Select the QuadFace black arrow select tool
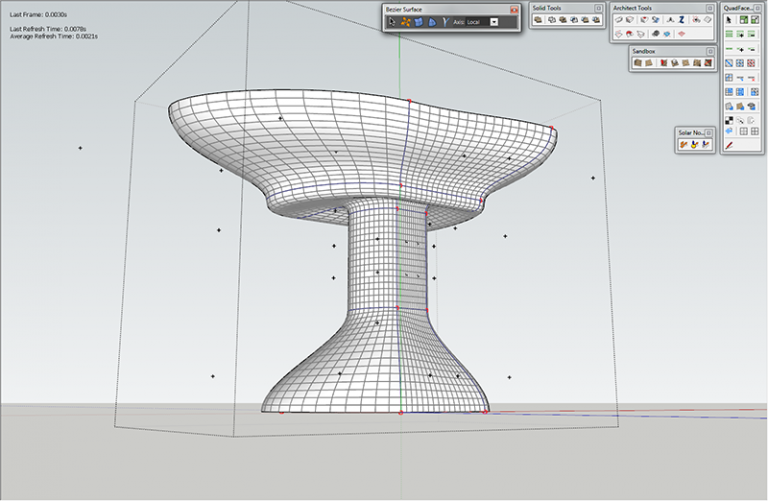 point(730,20)
